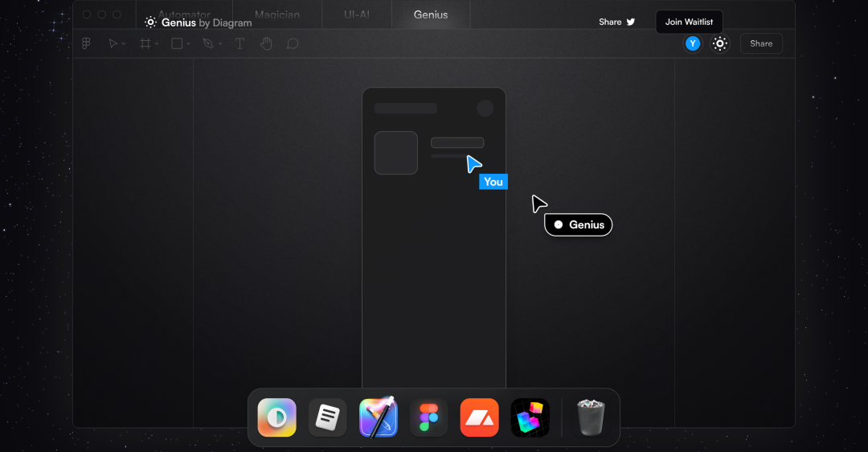Switch to the Automator tab

184,15
